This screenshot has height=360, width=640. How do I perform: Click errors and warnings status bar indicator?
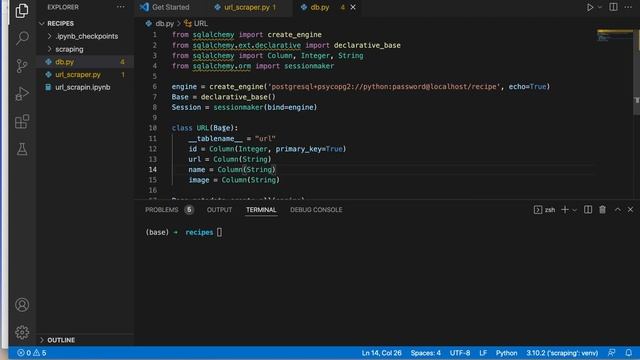[32, 353]
